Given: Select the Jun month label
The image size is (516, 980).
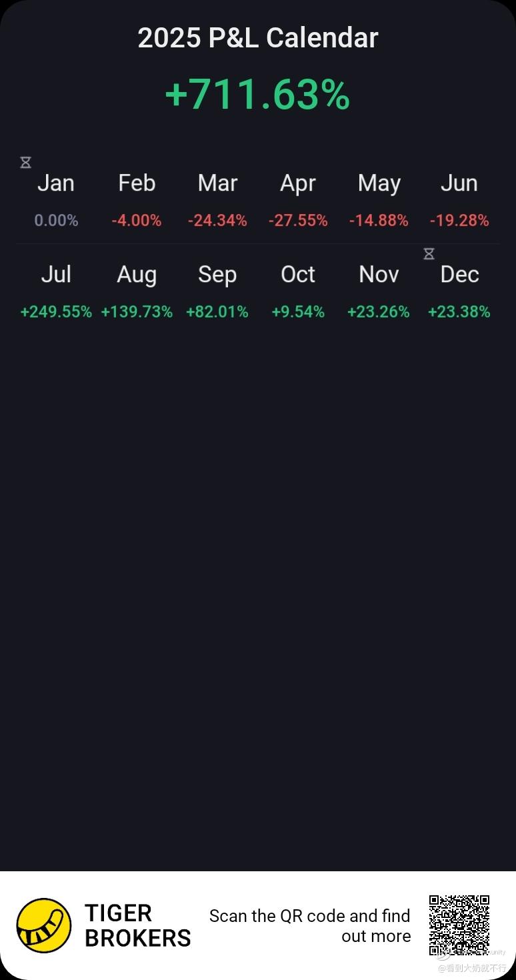Looking at the screenshot, I should click(x=459, y=183).
